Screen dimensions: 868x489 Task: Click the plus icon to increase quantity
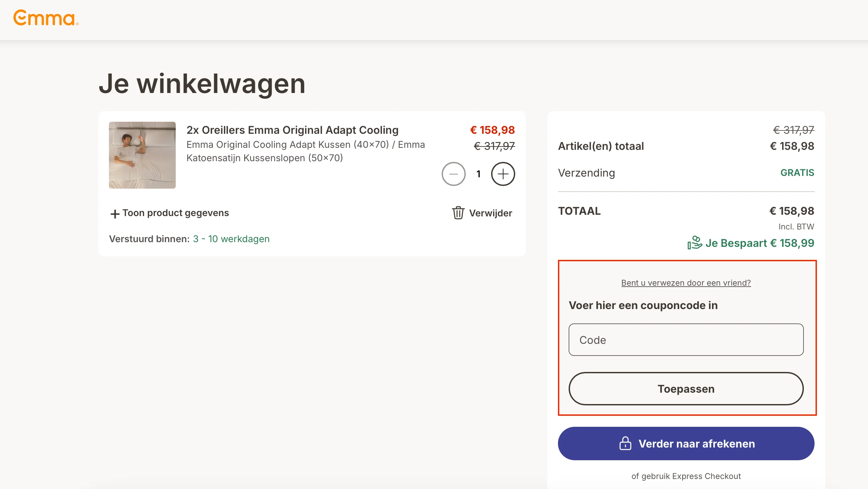coord(503,174)
